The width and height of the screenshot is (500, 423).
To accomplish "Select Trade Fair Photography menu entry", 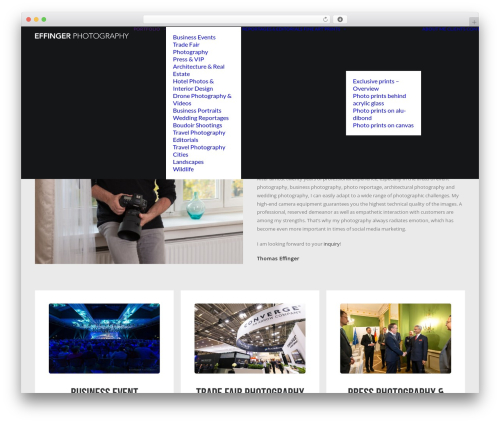I will pos(190,48).
